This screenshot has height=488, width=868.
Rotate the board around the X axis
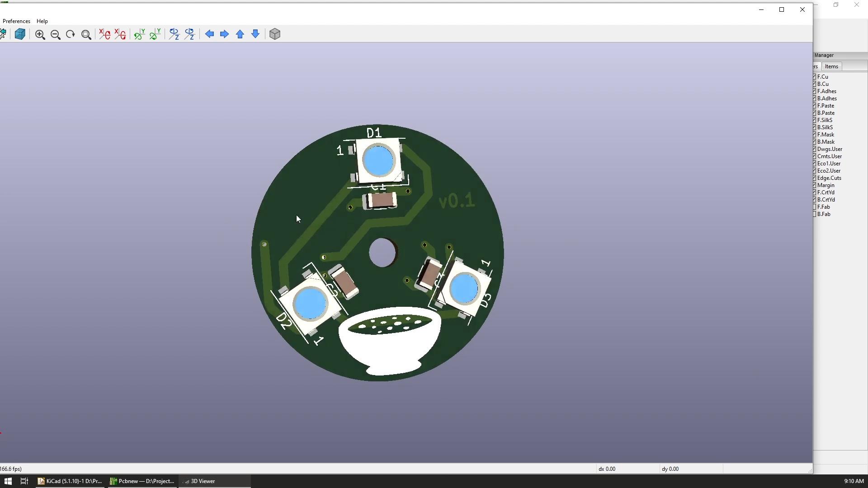(104, 34)
